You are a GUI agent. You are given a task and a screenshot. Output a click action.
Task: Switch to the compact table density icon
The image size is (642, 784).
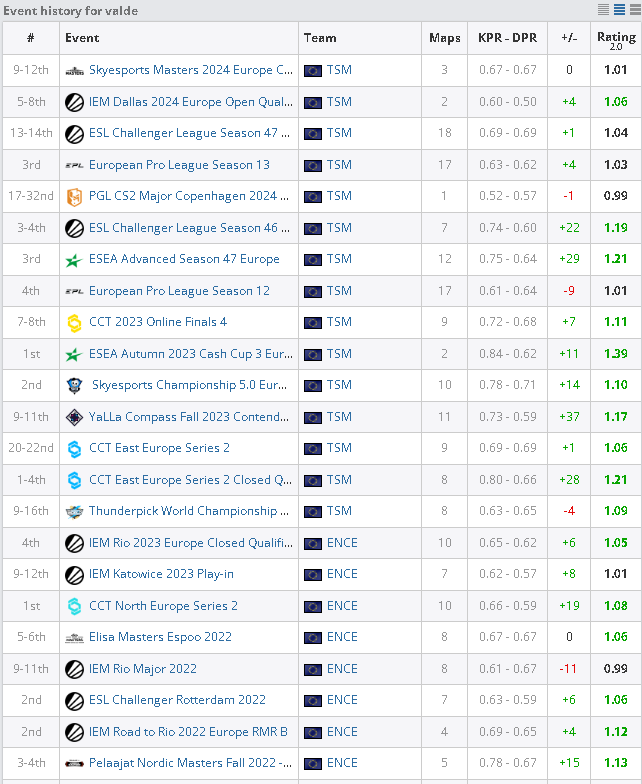coord(604,10)
